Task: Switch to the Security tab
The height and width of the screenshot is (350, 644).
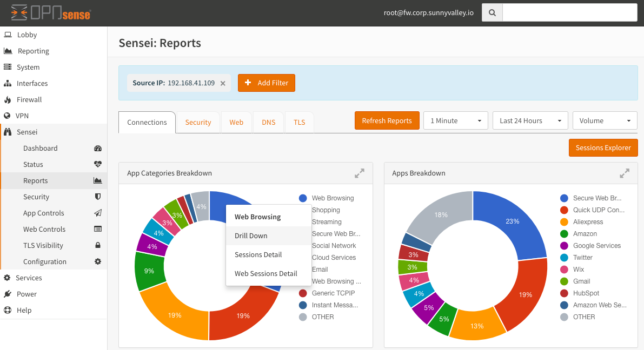Action: click(x=198, y=122)
